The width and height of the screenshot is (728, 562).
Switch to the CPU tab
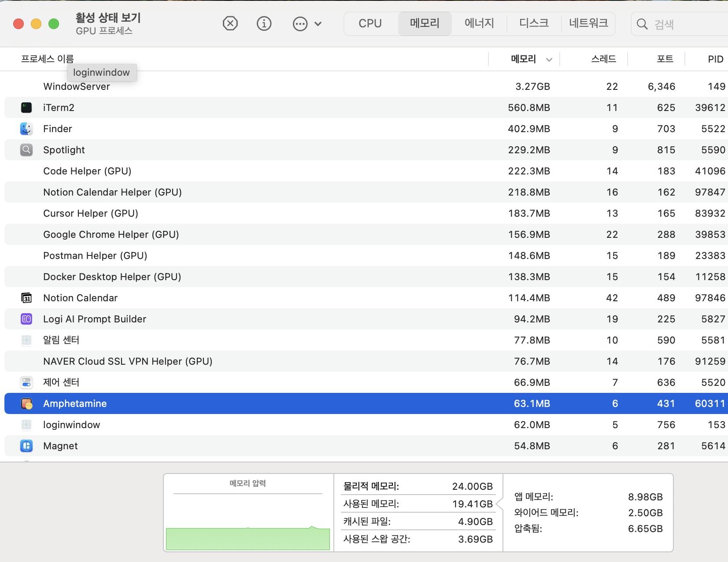tap(370, 23)
